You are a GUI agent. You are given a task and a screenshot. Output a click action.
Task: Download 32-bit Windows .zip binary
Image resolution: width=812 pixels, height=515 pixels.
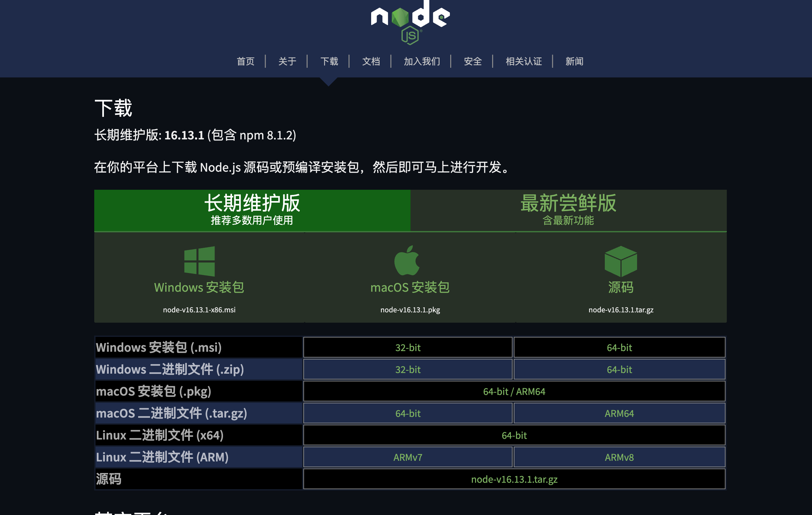point(408,369)
